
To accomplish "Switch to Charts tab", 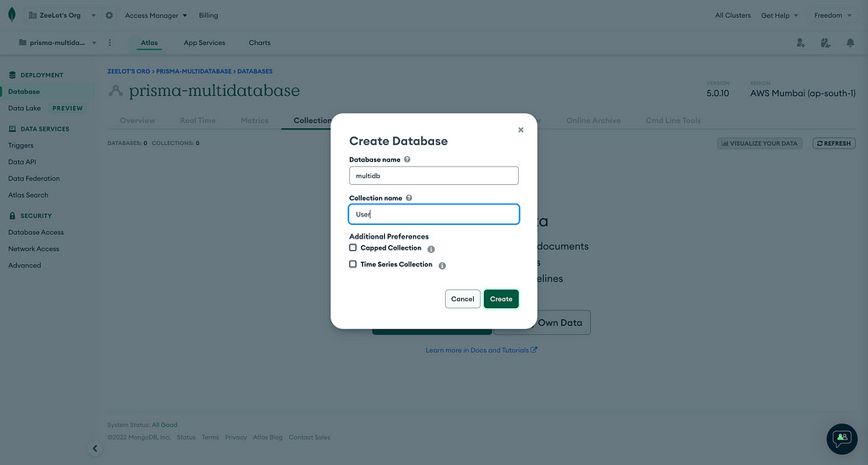I will 259,42.
